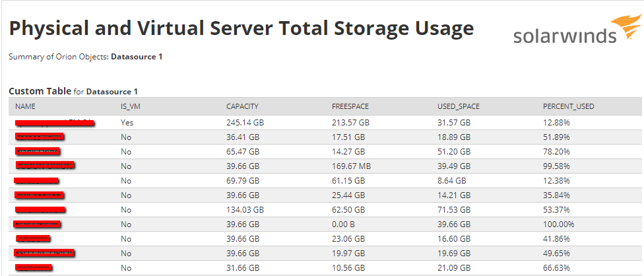This screenshot has height=276, width=644.
Task: Open server name in 31.66 GB row
Action: click(x=34, y=267)
